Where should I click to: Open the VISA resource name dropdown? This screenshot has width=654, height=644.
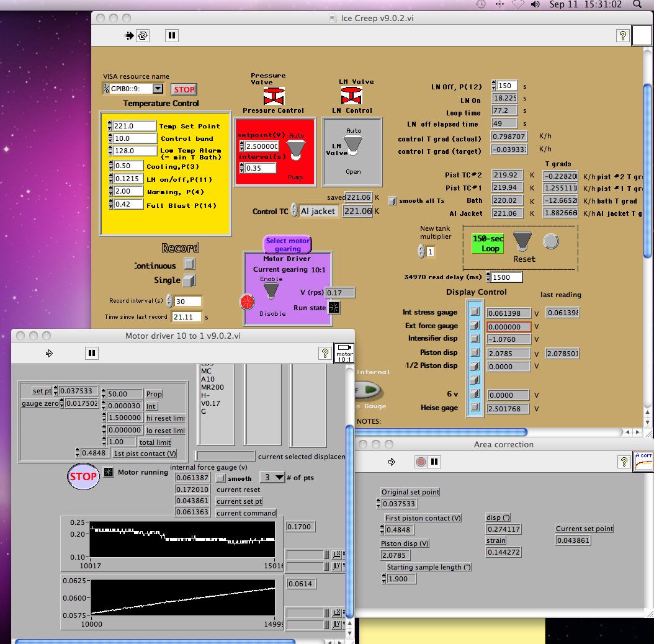[158, 89]
